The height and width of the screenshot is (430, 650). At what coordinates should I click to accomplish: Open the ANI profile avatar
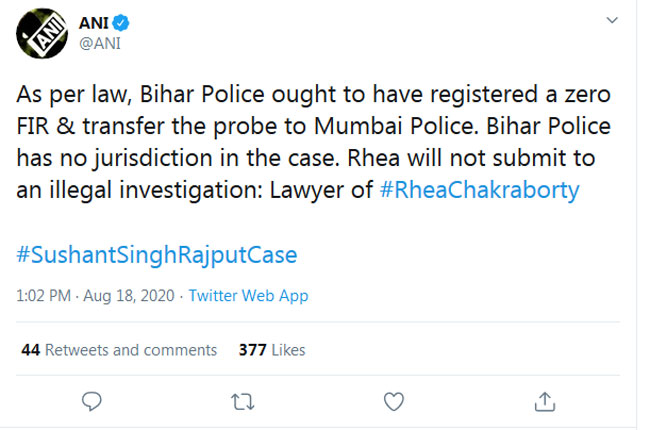coord(42,33)
